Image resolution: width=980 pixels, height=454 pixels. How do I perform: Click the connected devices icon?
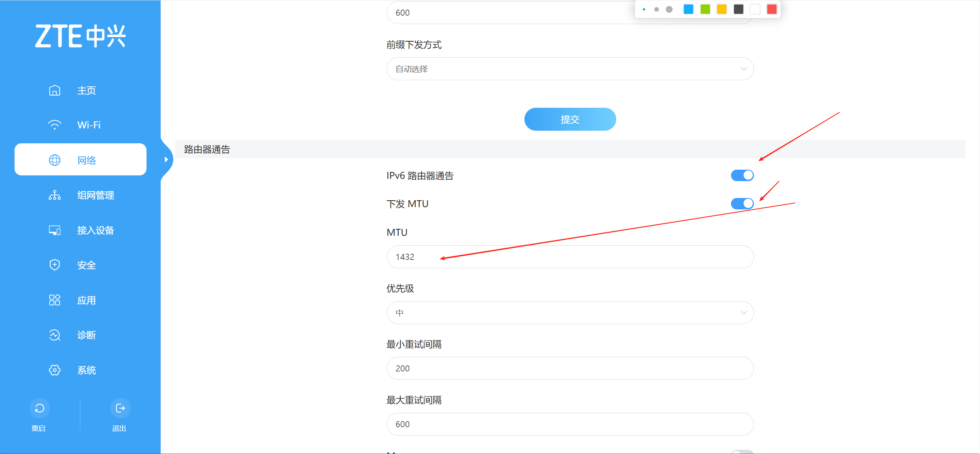click(55, 230)
